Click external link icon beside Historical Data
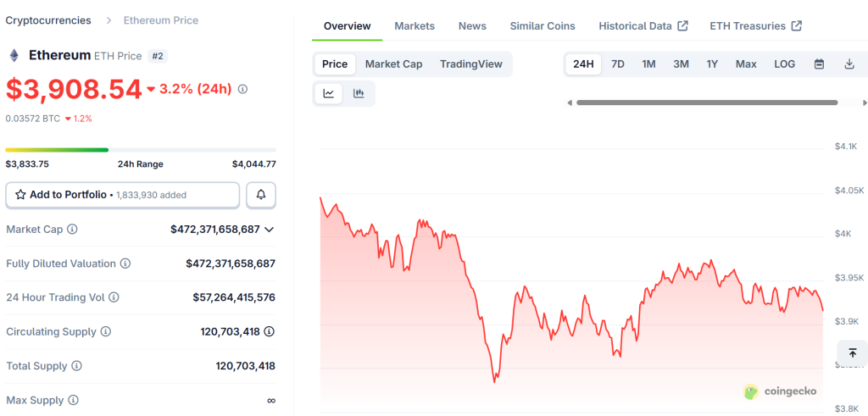 click(683, 26)
